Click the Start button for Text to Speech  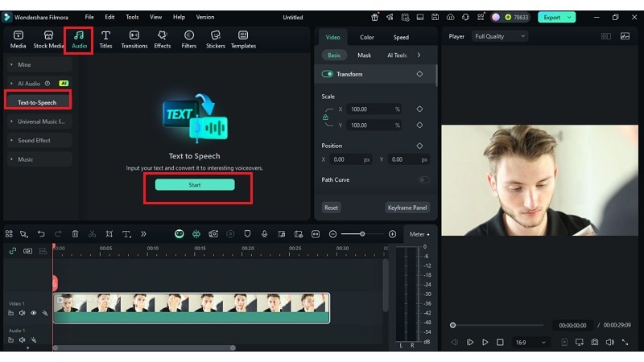click(195, 185)
